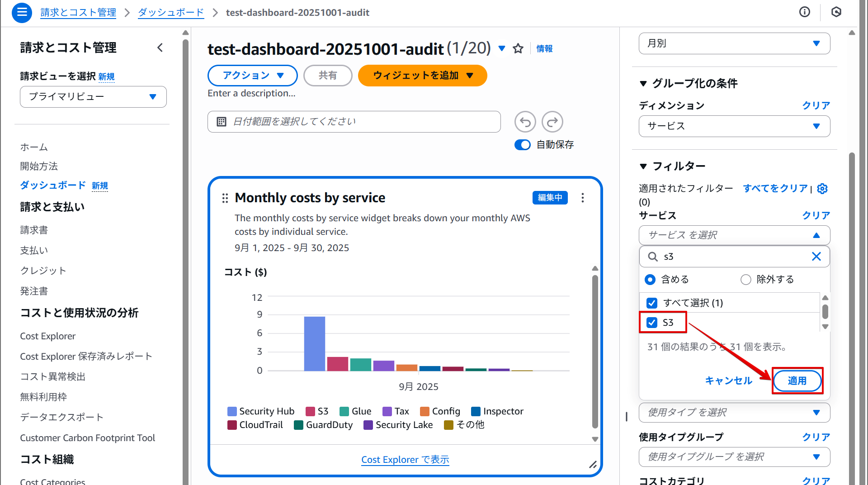Open the プライマリビュー dropdown
Image resolution: width=868 pixels, height=485 pixels.
93,96
